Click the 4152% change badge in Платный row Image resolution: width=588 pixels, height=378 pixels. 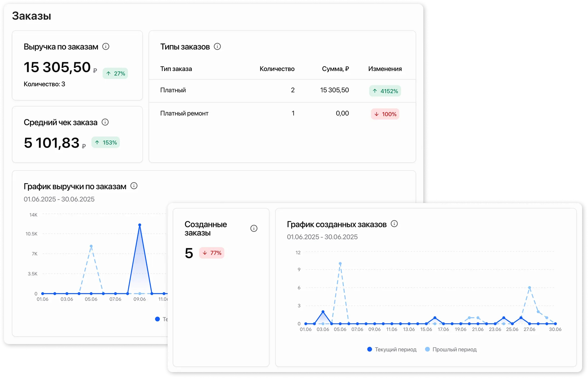tap(385, 91)
